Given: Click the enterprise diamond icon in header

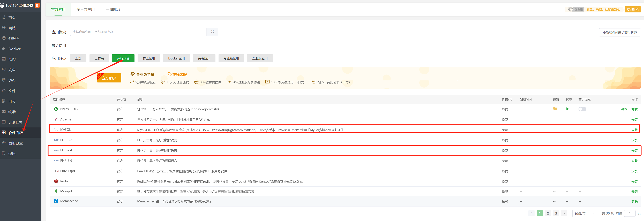Looking at the screenshot, I should click(x=570, y=9).
